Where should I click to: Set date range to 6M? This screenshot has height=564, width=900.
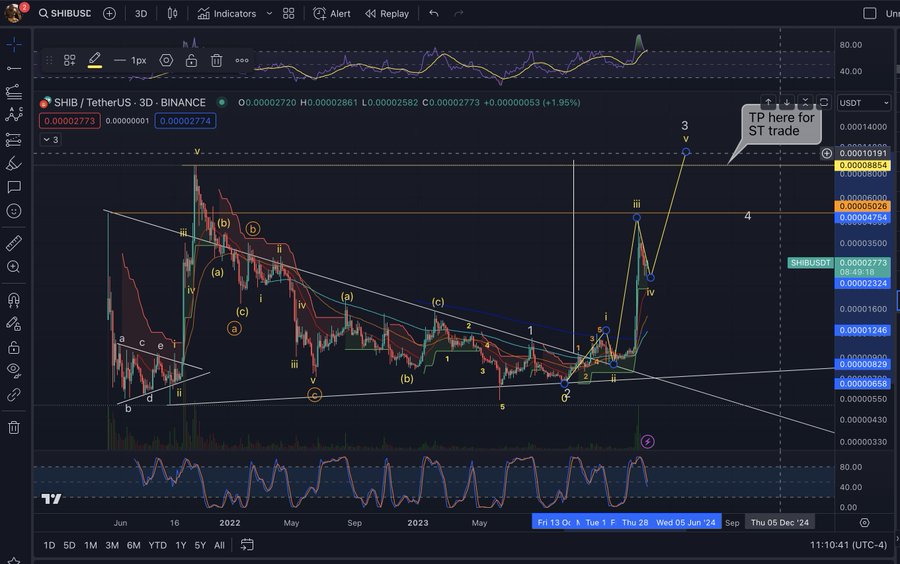(x=134, y=545)
